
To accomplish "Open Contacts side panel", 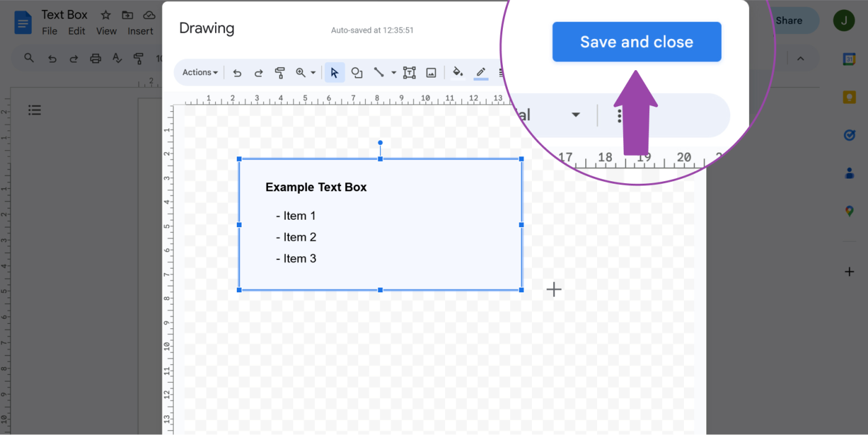I will point(849,173).
